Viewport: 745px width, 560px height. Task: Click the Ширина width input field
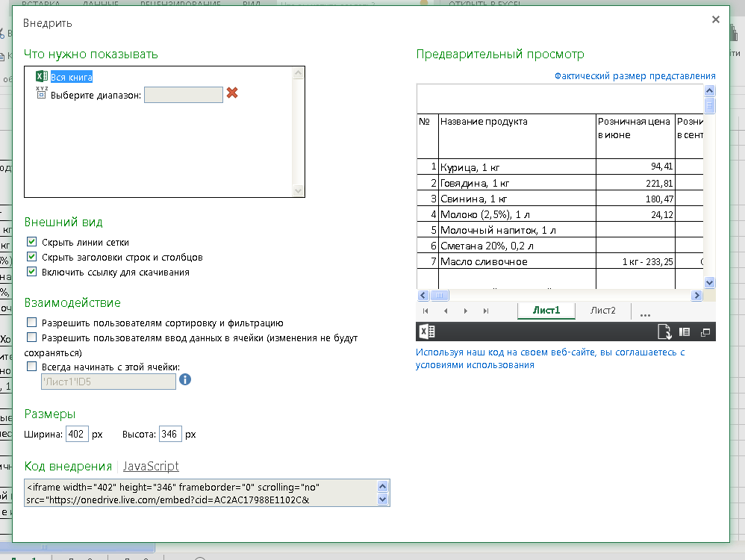(x=77, y=434)
